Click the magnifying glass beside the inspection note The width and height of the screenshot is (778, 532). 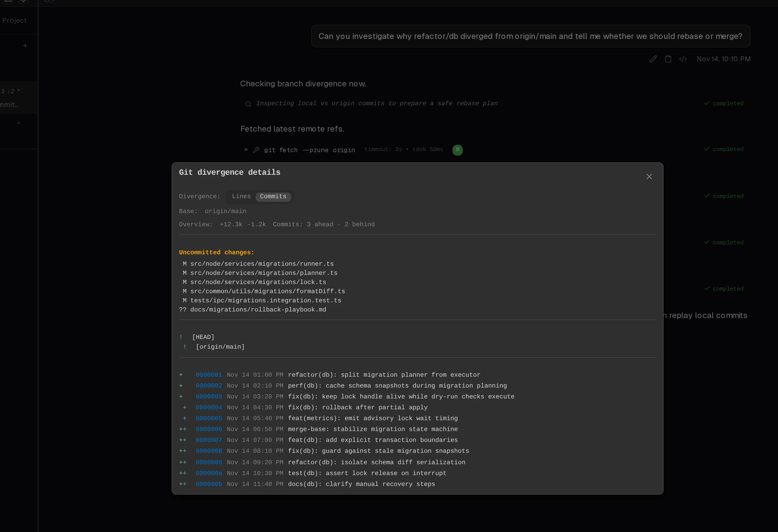click(248, 104)
